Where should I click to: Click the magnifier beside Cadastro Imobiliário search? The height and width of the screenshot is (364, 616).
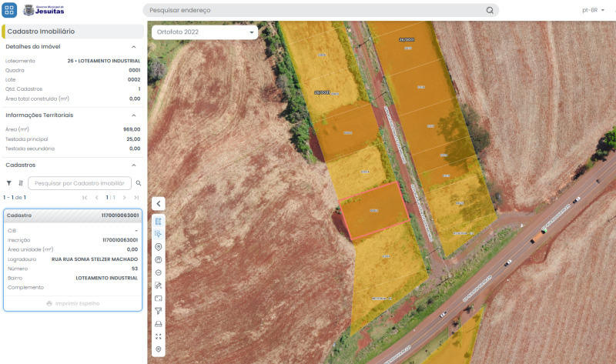139,183
